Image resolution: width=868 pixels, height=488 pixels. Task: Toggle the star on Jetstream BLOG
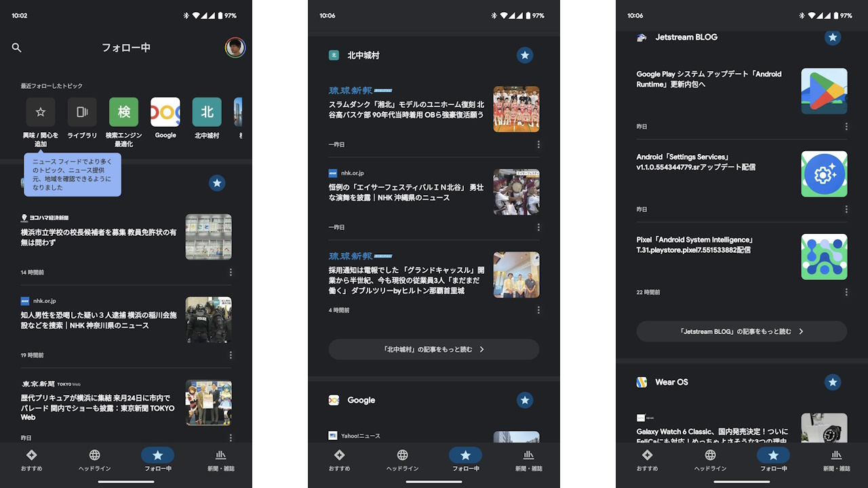[833, 37]
